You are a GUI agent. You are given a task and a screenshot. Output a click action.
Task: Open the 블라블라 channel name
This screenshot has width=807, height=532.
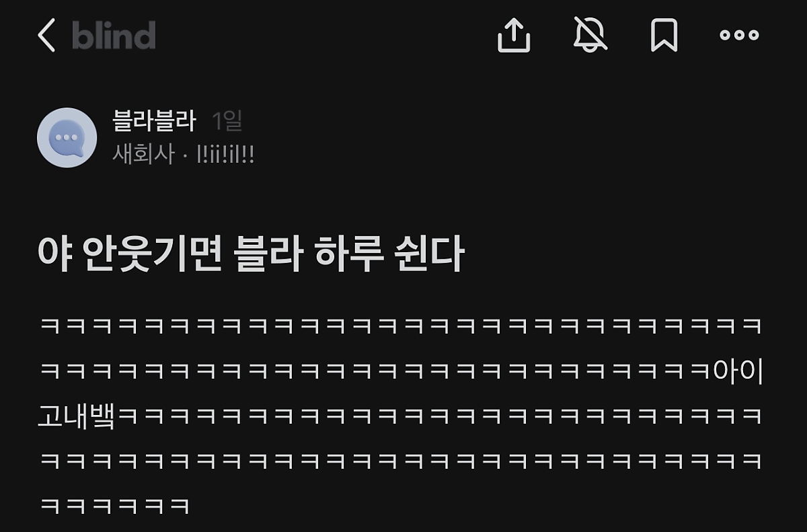155,121
